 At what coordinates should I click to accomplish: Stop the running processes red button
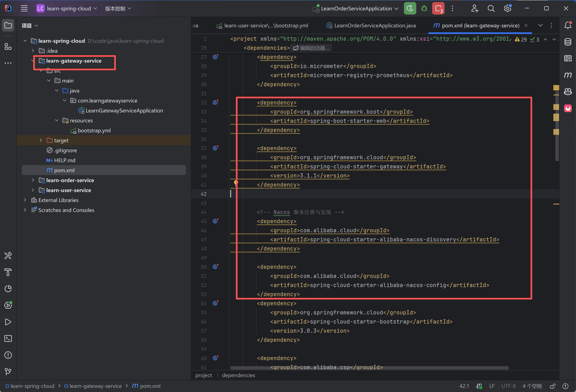tap(438, 9)
